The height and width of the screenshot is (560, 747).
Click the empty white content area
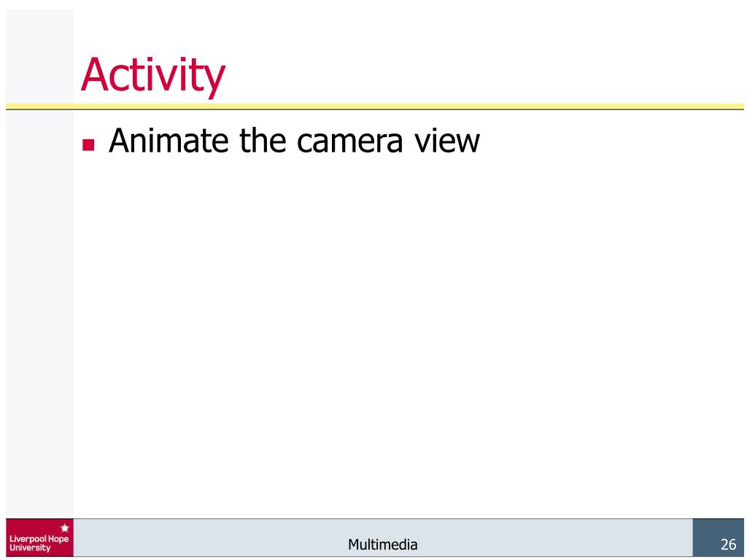point(409,333)
